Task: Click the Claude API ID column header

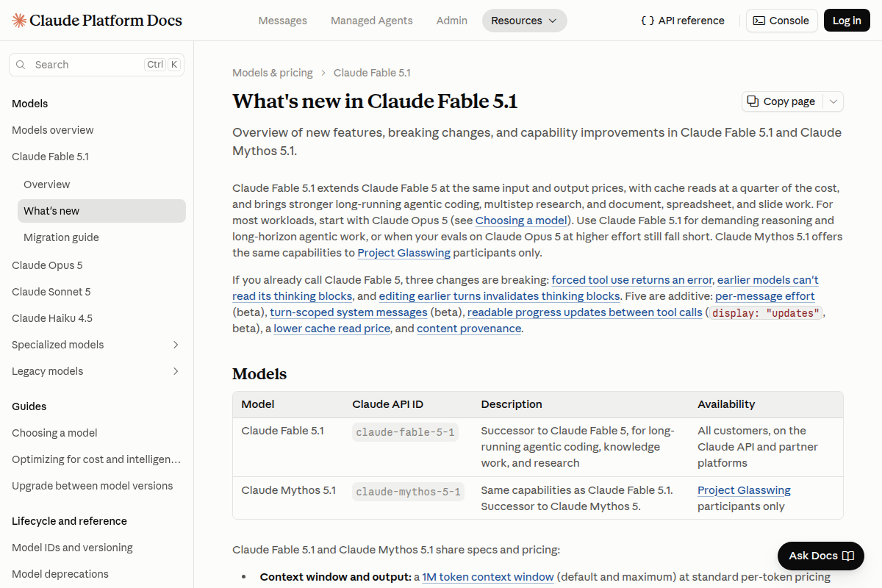Action: (x=388, y=404)
